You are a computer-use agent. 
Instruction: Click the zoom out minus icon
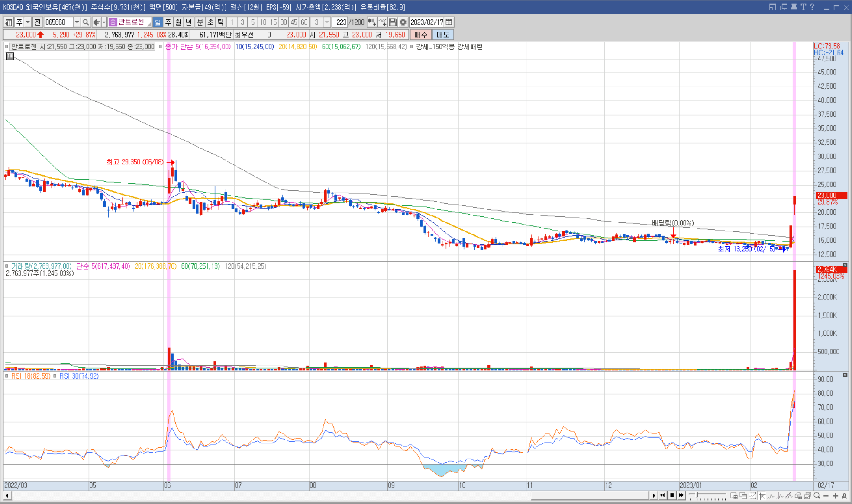[x=826, y=496]
